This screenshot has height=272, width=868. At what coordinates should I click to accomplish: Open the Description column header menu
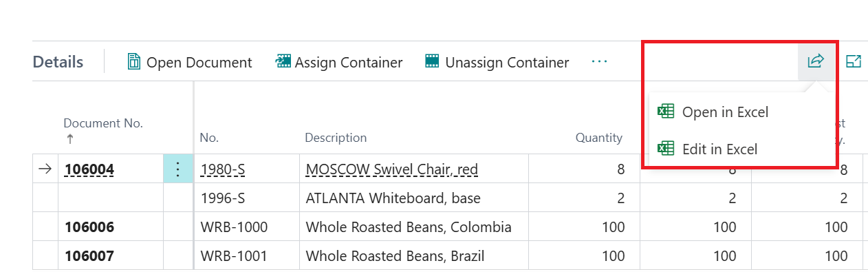tap(336, 138)
